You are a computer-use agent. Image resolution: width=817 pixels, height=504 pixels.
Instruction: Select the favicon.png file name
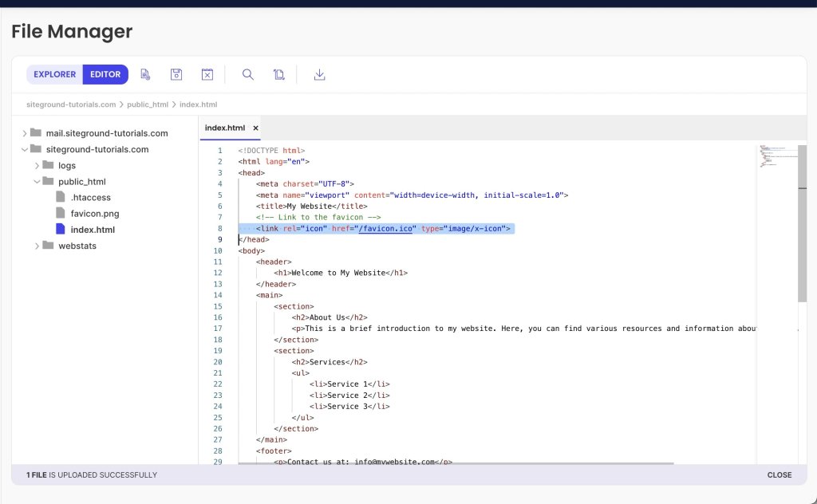click(95, 214)
